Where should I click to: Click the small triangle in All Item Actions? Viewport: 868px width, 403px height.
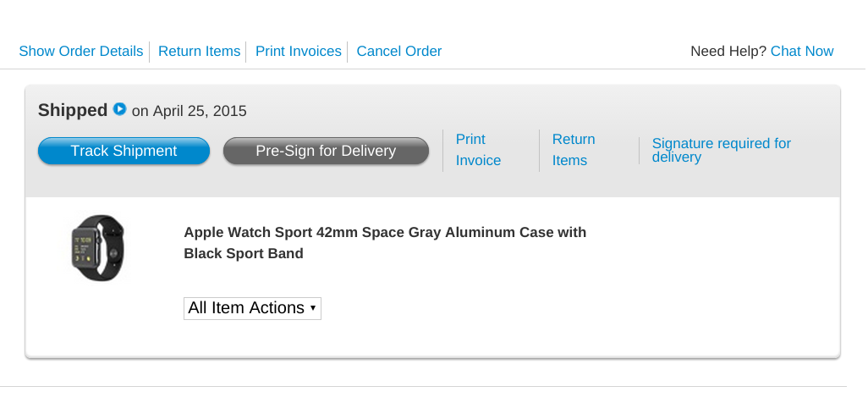[313, 308]
